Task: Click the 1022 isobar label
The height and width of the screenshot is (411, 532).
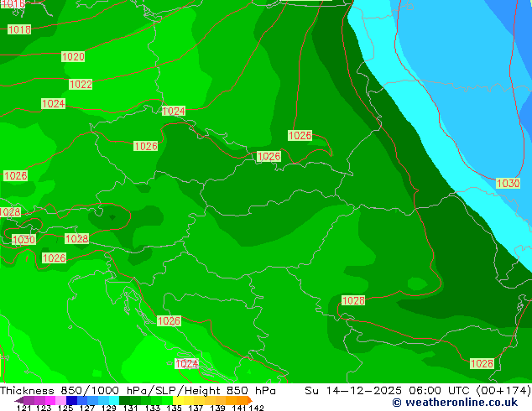Action: pyautogui.click(x=81, y=84)
